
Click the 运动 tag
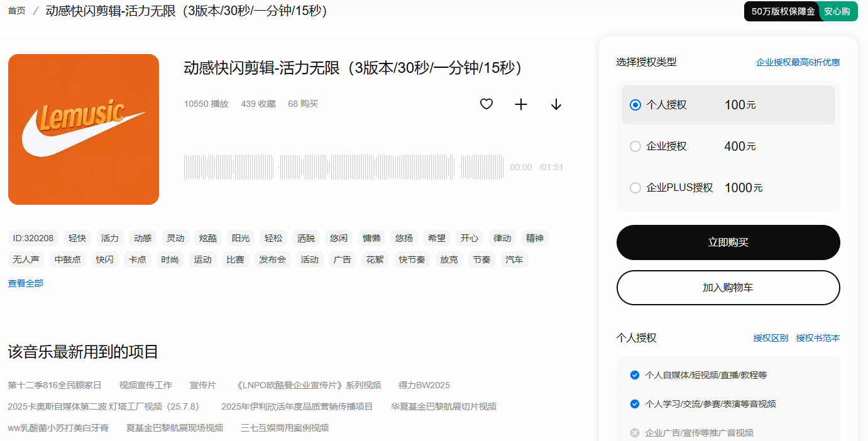pos(202,259)
